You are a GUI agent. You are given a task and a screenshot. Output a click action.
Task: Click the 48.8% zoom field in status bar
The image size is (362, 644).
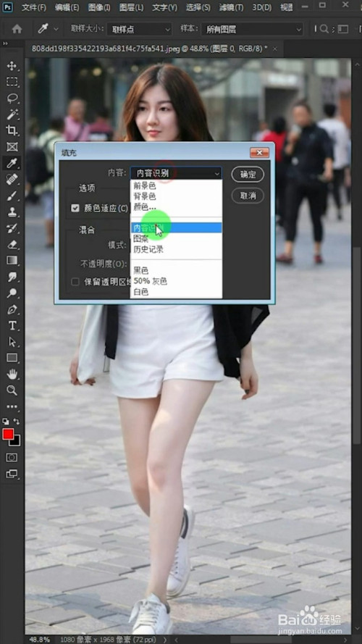point(40,640)
